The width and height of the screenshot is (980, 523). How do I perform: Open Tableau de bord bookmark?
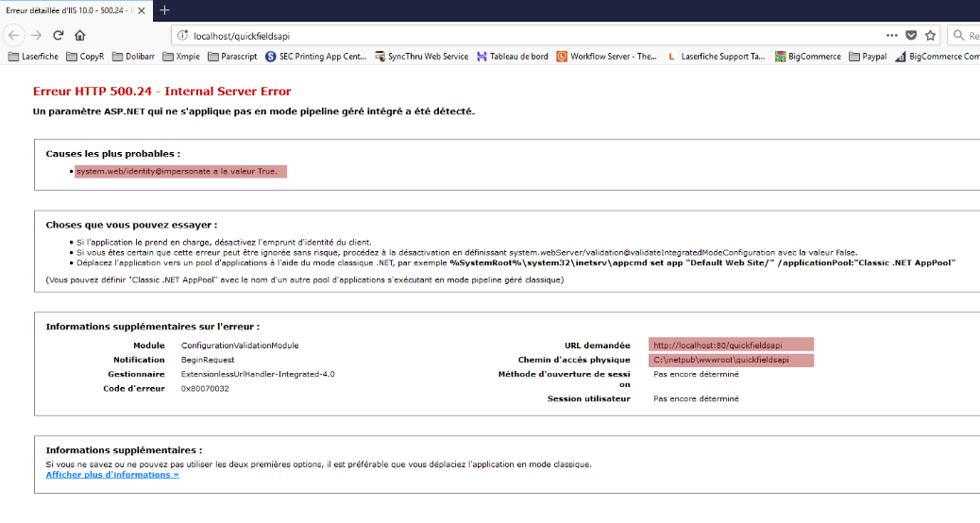512,57
